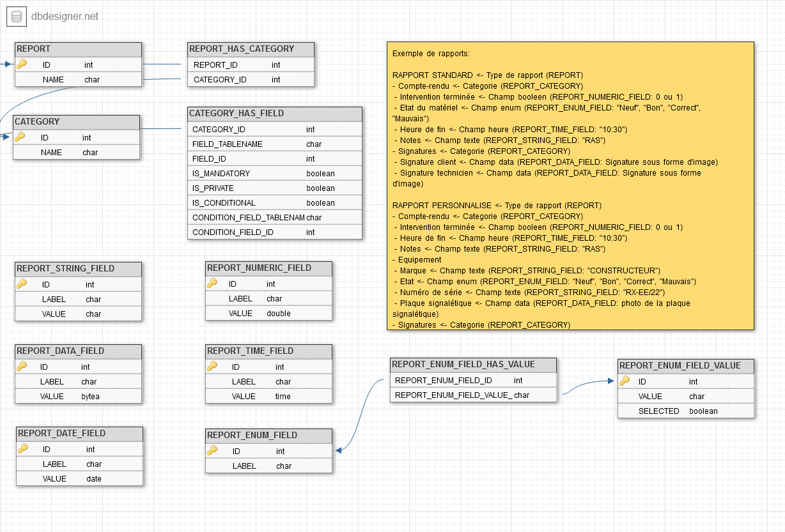Select the REPORT table header

point(78,49)
